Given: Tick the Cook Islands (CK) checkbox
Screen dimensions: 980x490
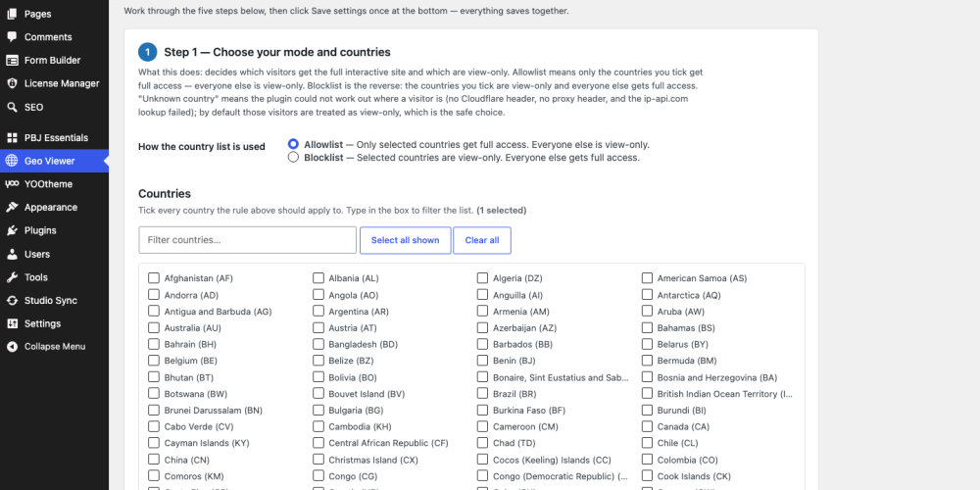Looking at the screenshot, I should click(647, 476).
